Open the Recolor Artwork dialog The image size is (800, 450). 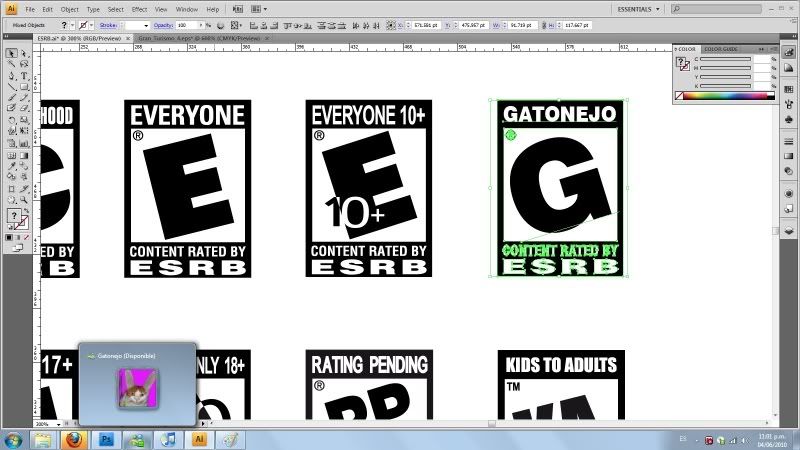click(220, 25)
